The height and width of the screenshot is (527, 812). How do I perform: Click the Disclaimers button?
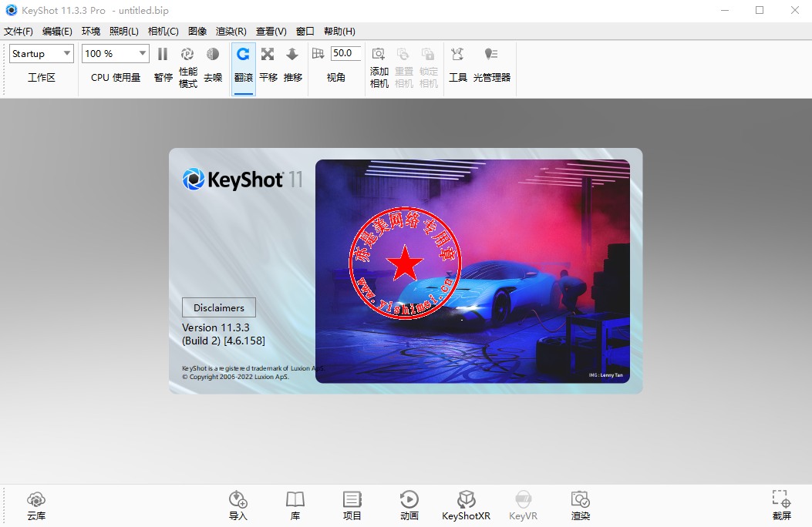tap(219, 307)
